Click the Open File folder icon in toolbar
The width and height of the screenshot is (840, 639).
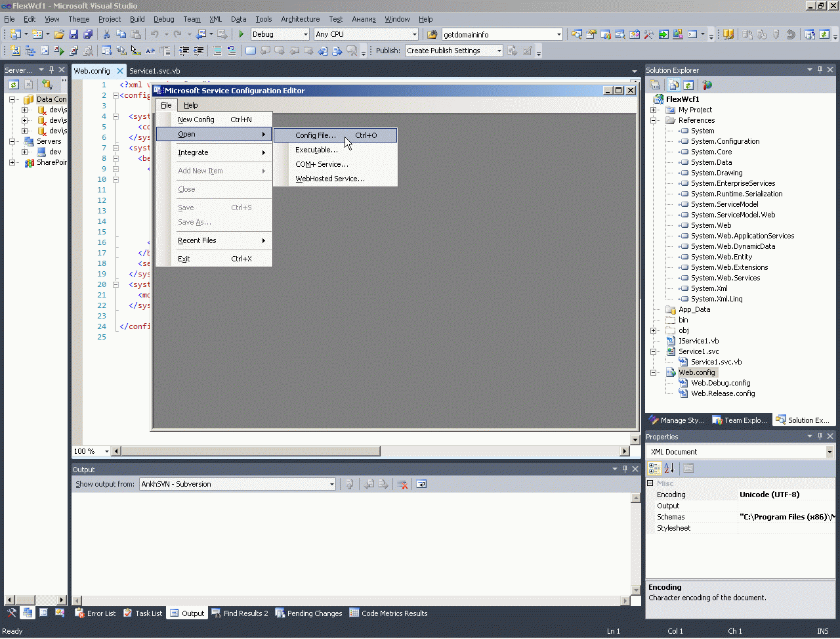coord(59,34)
